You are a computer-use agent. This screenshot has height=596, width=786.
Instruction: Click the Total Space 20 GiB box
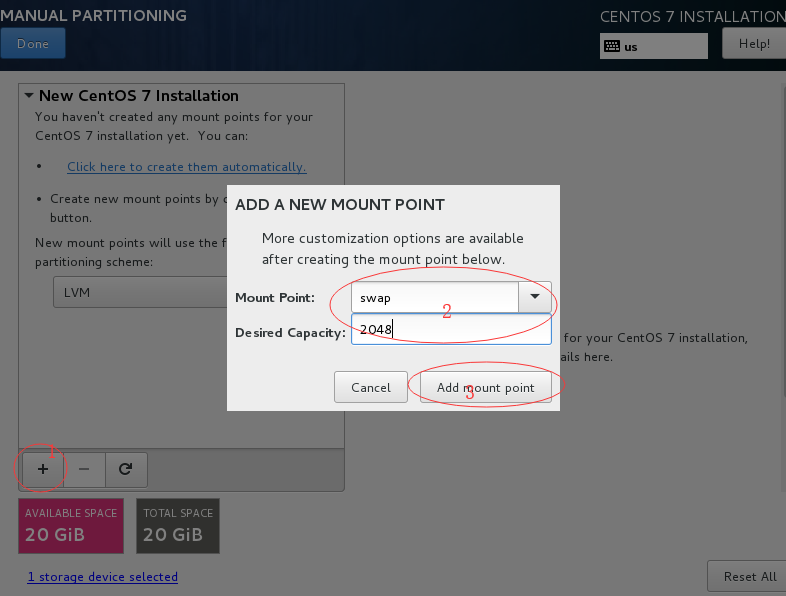[x=178, y=526]
